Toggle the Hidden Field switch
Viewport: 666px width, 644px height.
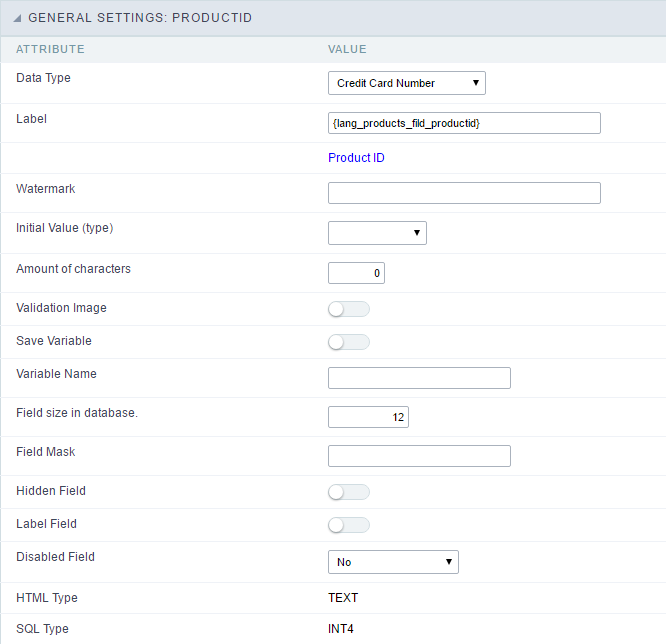349,492
